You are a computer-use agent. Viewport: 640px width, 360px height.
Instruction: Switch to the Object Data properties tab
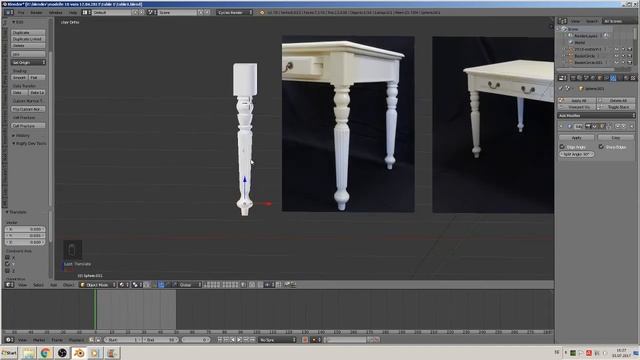tap(620, 78)
